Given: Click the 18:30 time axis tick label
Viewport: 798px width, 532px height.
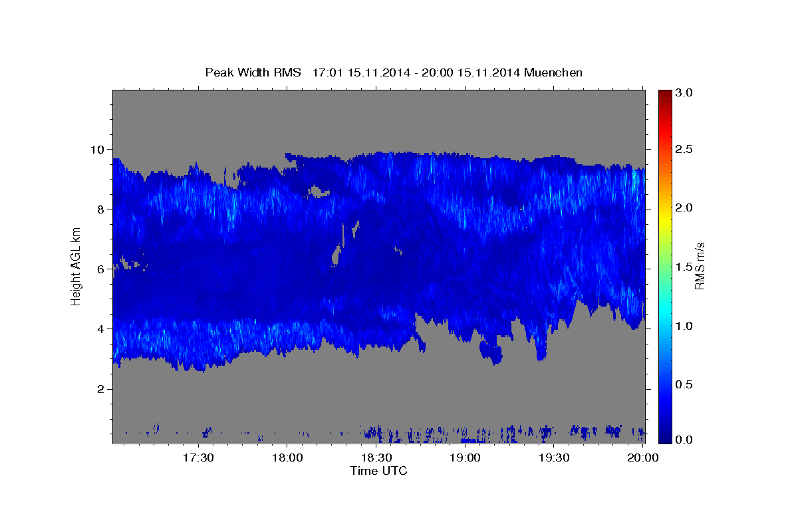Looking at the screenshot, I should pyautogui.click(x=376, y=458).
